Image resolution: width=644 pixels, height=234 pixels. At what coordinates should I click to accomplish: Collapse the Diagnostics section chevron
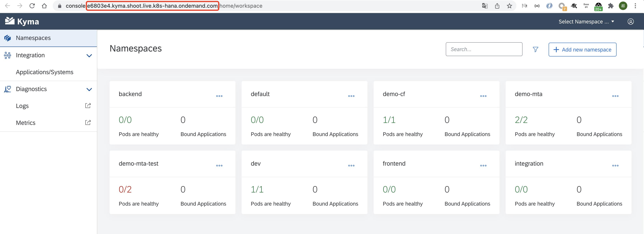(x=89, y=89)
